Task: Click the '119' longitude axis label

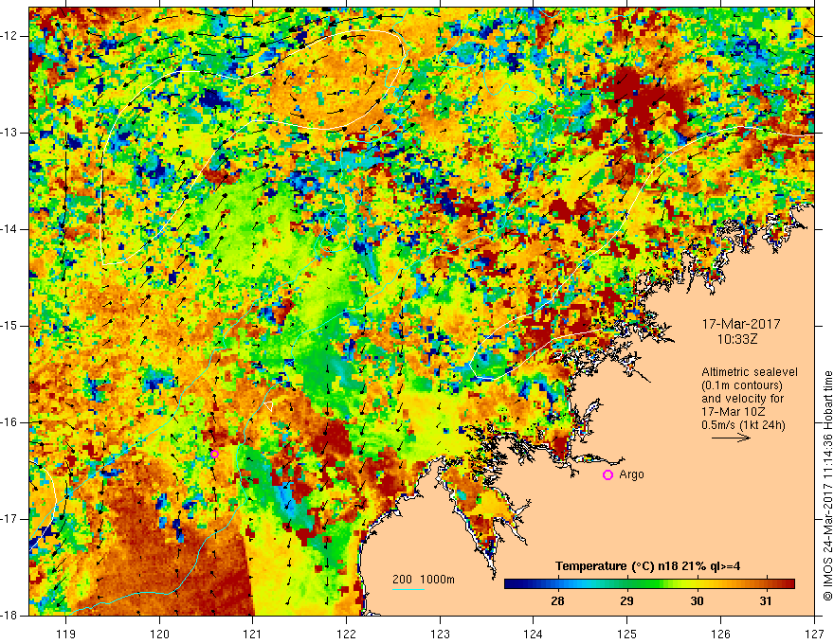Action: [66, 634]
